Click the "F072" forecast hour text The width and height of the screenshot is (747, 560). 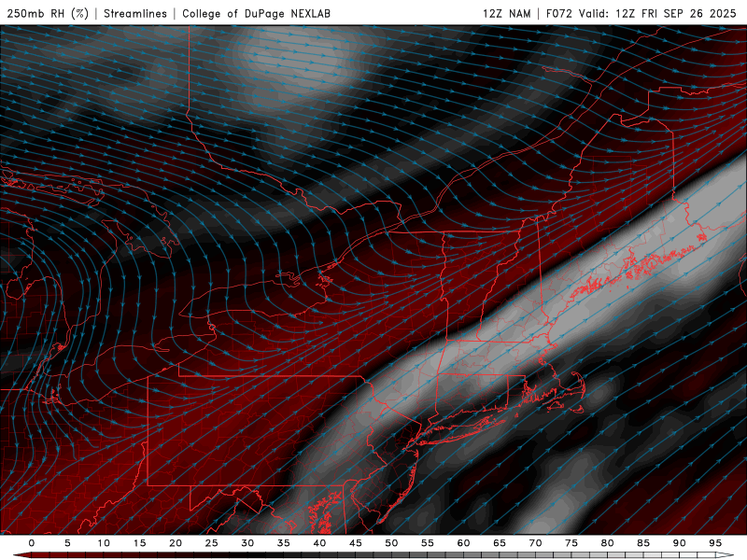pos(558,13)
